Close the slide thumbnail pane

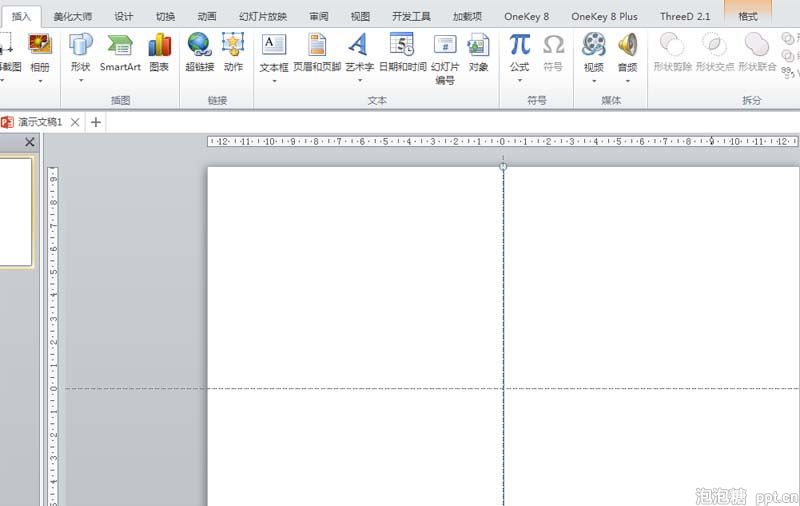(x=29, y=143)
